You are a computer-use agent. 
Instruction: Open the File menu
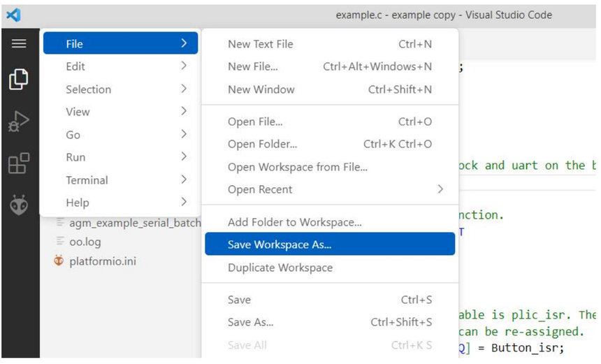(120, 43)
